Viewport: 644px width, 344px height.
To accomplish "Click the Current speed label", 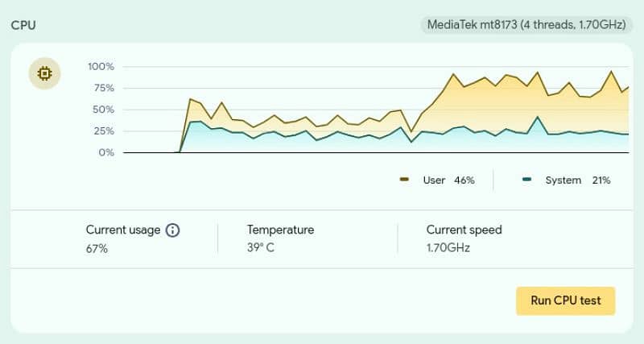I will (464, 230).
